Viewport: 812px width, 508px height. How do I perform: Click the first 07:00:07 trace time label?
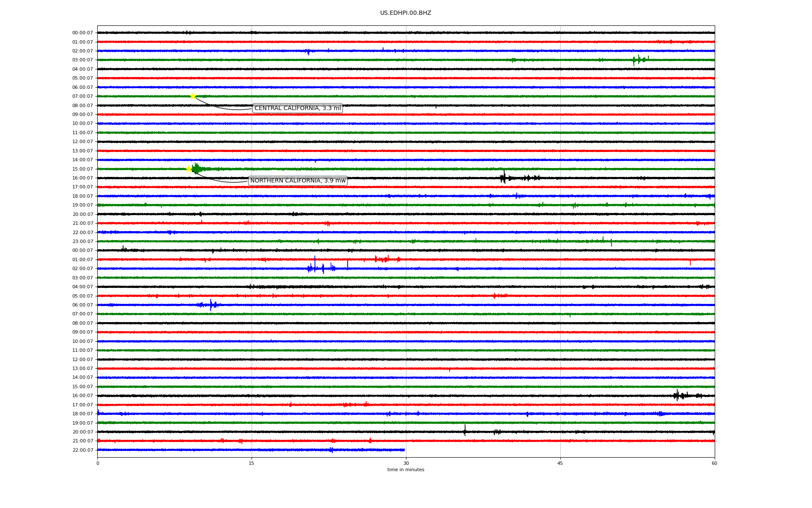(82, 97)
